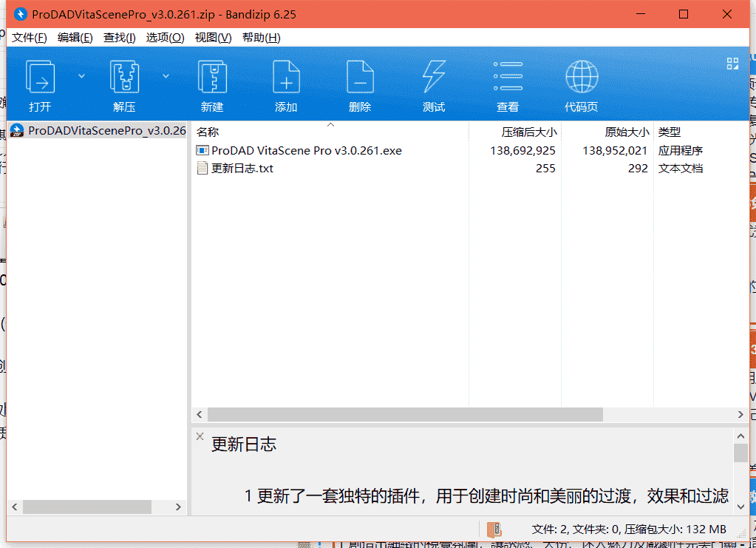Click the 打开 (Open) toolbar icon
This screenshot has width=756, height=548.
(40, 77)
